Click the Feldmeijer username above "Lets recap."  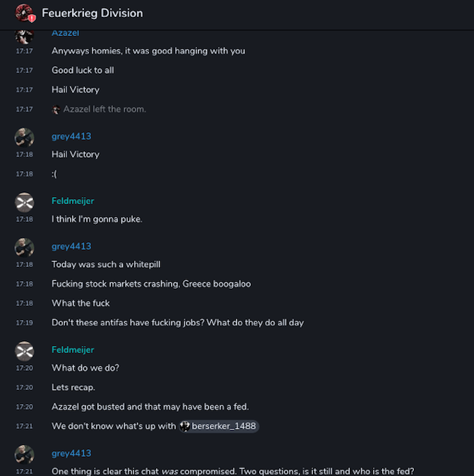point(73,350)
